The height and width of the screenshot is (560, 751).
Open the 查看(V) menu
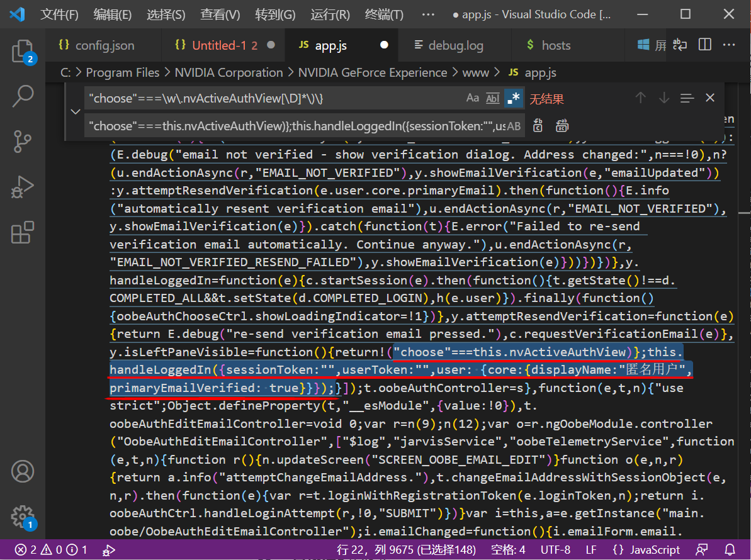click(x=220, y=14)
